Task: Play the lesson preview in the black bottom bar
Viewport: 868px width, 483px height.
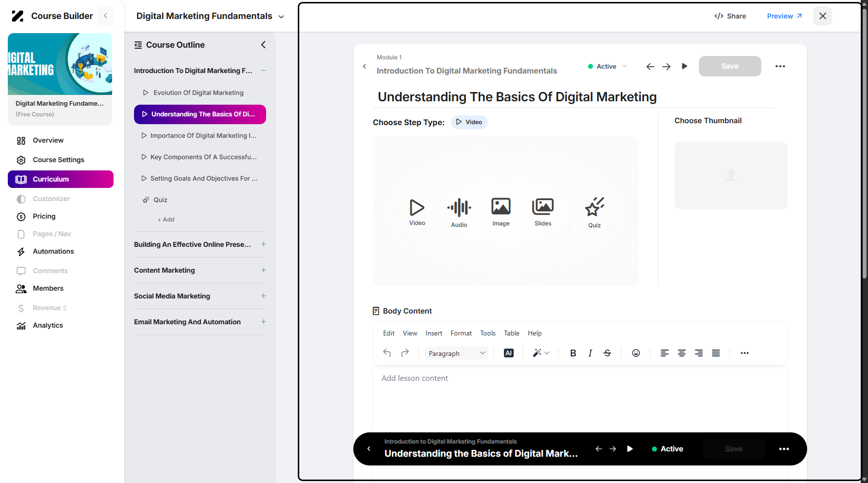Action: coord(630,449)
